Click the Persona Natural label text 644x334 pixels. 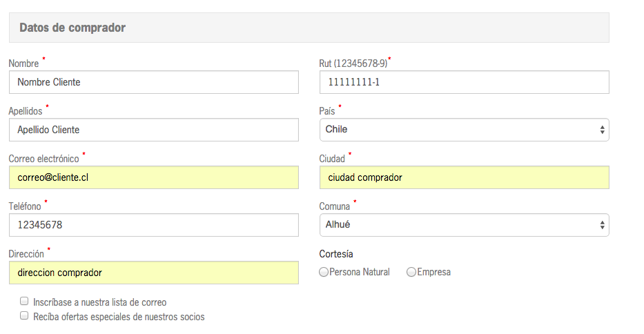coord(360,273)
